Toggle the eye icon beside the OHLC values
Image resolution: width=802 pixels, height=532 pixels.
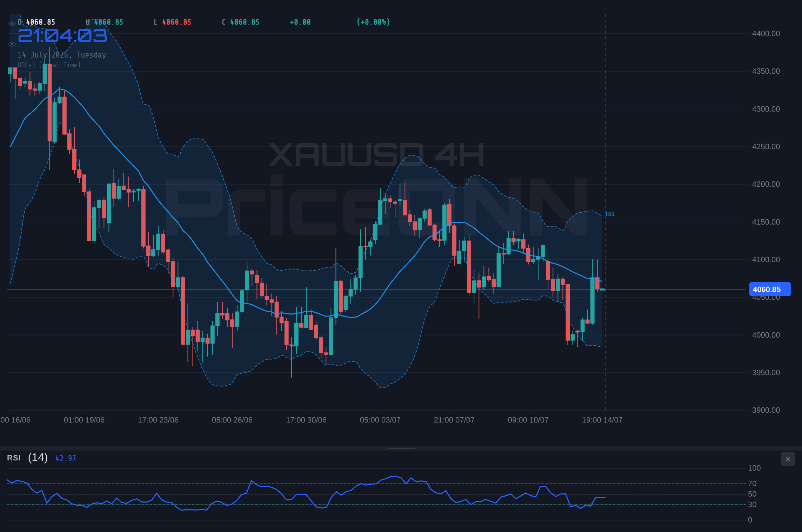pyautogui.click(x=12, y=24)
